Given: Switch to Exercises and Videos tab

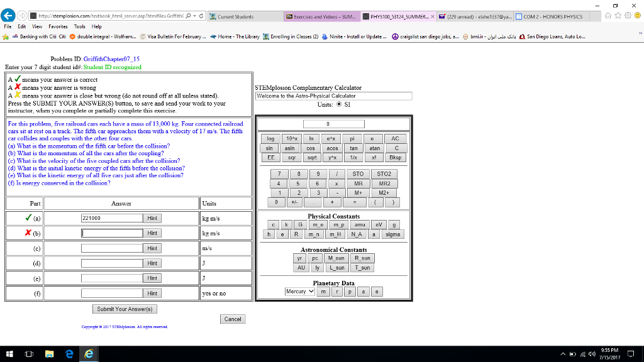Looking at the screenshot, I should 321,17.
